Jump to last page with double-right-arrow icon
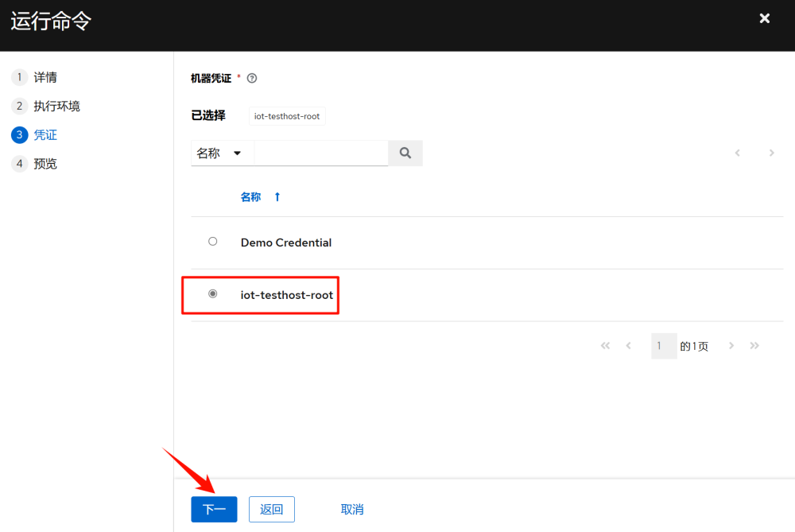795x532 pixels. pos(754,345)
